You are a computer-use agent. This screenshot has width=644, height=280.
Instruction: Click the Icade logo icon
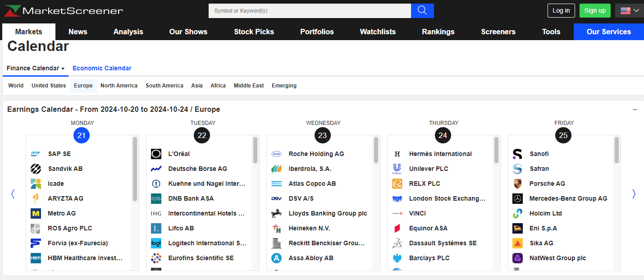36,184
